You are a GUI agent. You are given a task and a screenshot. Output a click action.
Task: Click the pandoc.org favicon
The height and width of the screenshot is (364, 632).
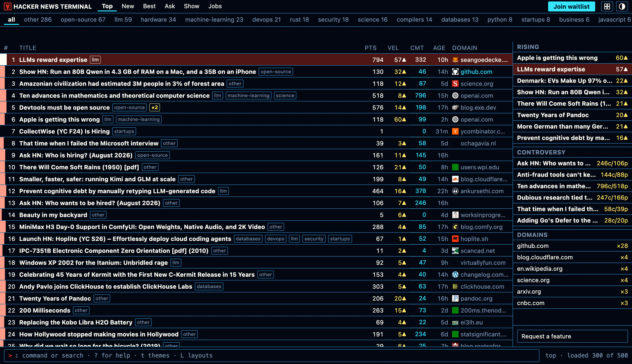pyautogui.click(x=455, y=299)
